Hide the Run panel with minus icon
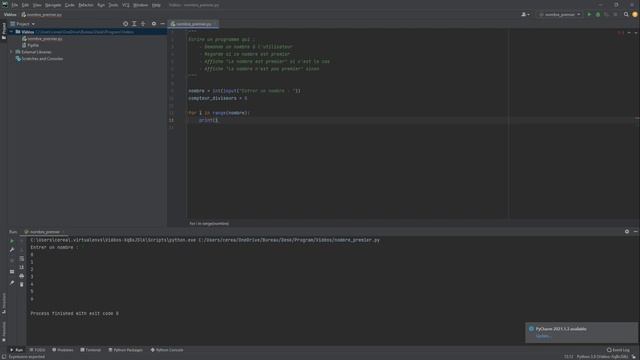 636,231
